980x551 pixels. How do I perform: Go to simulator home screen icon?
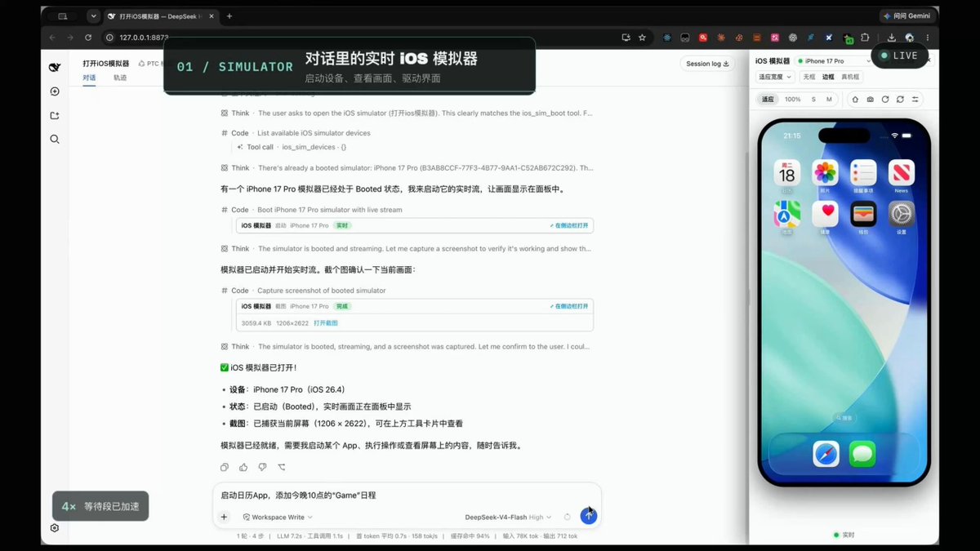click(x=855, y=99)
